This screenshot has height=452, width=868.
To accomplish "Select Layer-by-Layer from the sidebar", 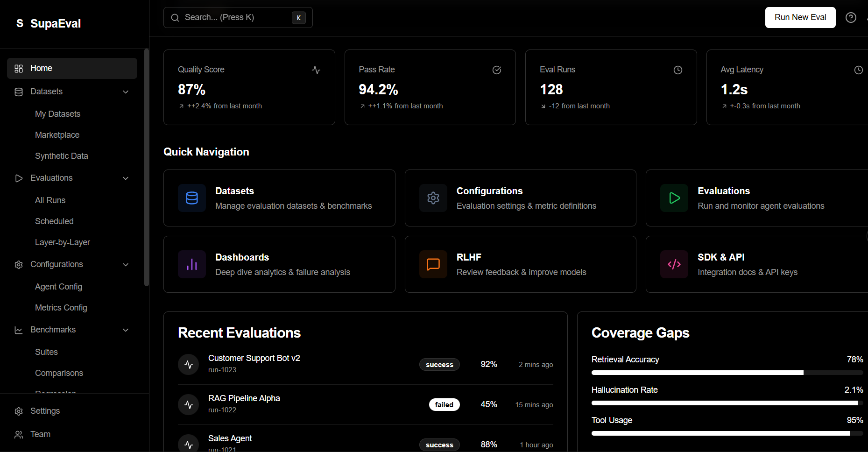I will point(63,242).
